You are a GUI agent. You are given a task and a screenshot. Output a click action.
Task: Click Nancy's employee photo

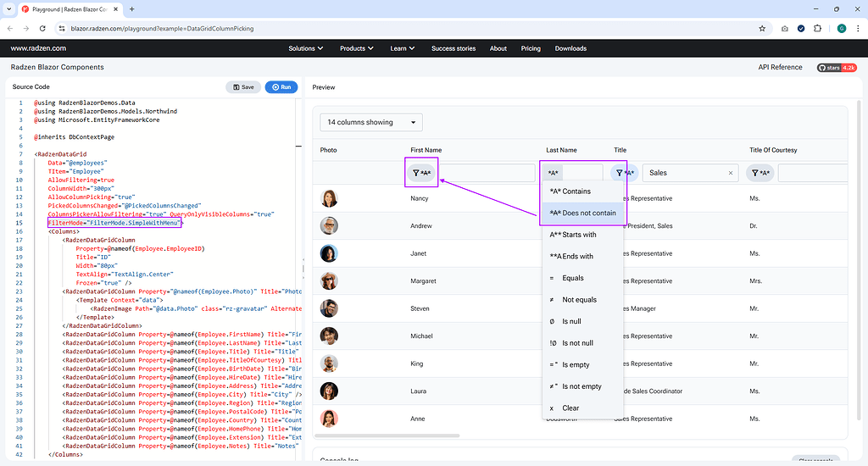[x=329, y=198]
